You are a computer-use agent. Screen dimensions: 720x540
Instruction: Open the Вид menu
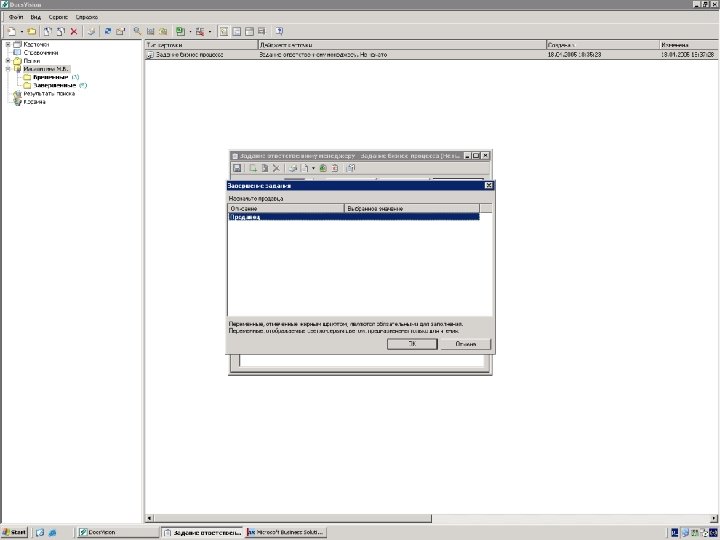(x=36, y=17)
